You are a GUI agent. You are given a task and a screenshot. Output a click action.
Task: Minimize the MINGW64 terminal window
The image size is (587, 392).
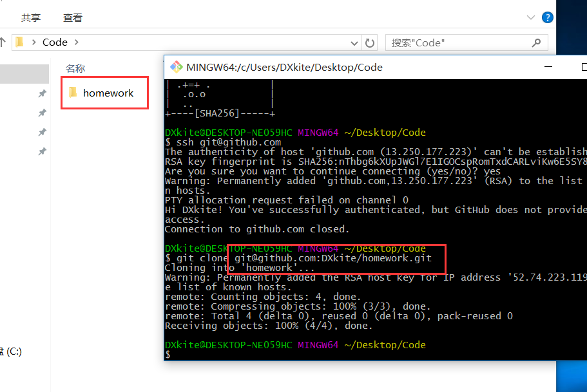(548, 67)
